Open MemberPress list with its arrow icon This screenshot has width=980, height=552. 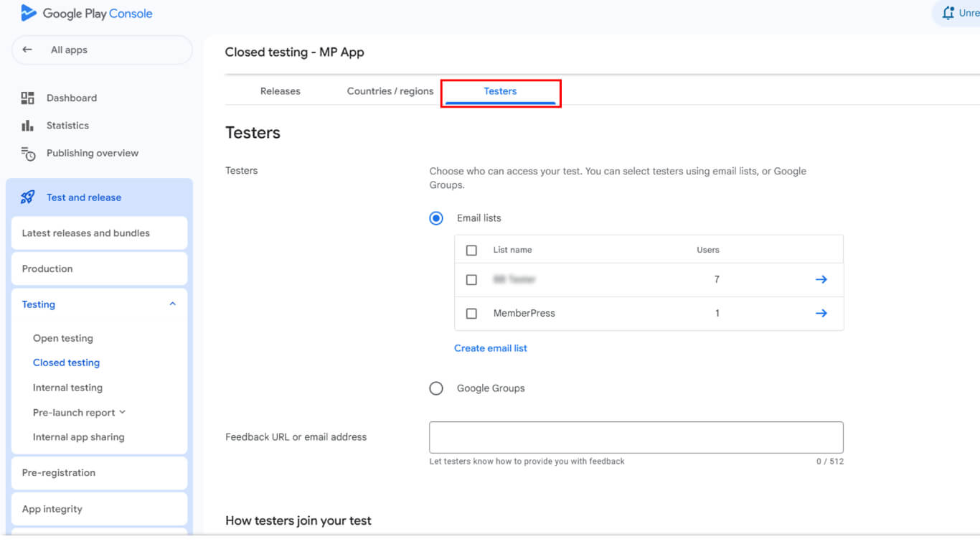[x=821, y=313]
